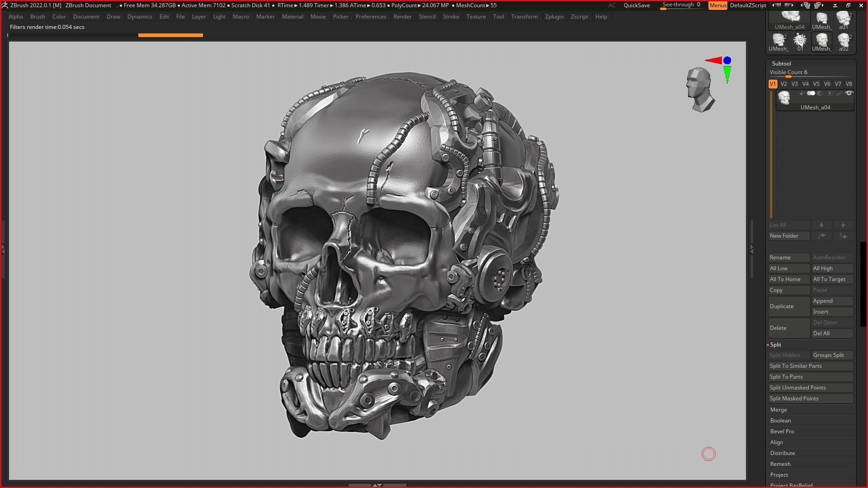The height and width of the screenshot is (488, 868).
Task: Expand the Remesh section
Action: (780, 464)
